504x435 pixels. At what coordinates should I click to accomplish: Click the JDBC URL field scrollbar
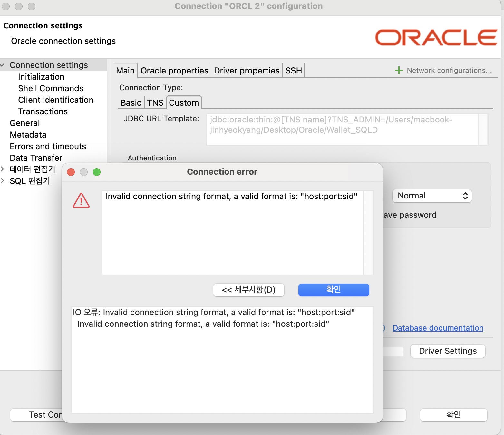point(483,129)
